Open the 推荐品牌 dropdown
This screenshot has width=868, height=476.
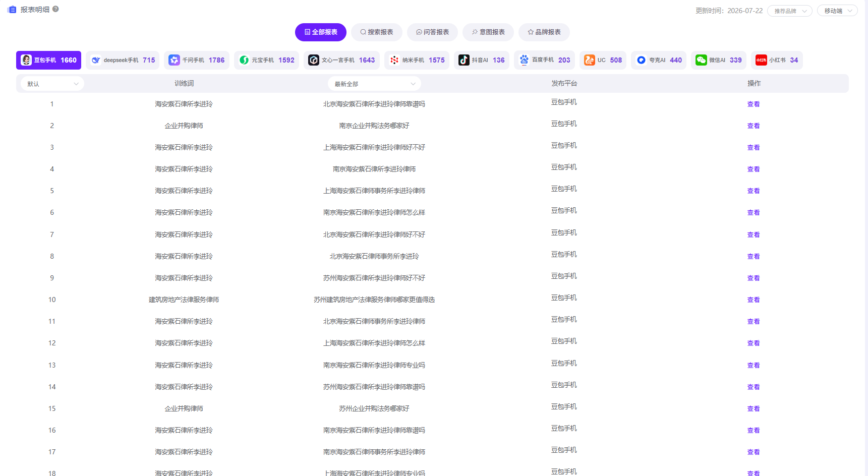coord(789,11)
